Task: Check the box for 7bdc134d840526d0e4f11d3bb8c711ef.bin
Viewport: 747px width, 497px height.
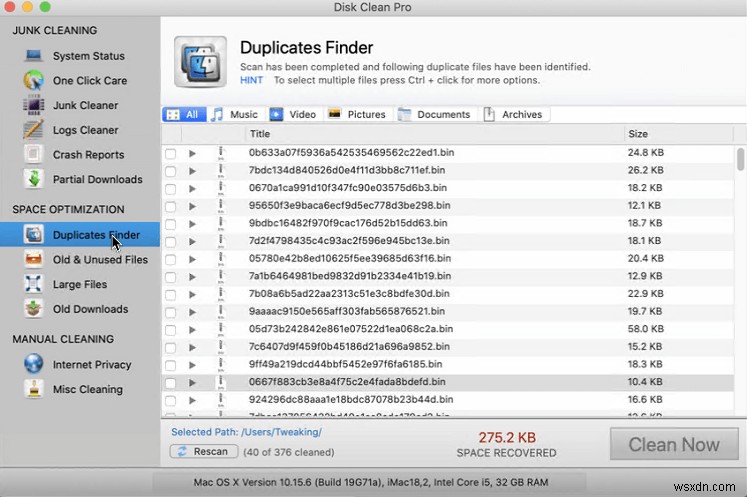Action: [x=170, y=171]
